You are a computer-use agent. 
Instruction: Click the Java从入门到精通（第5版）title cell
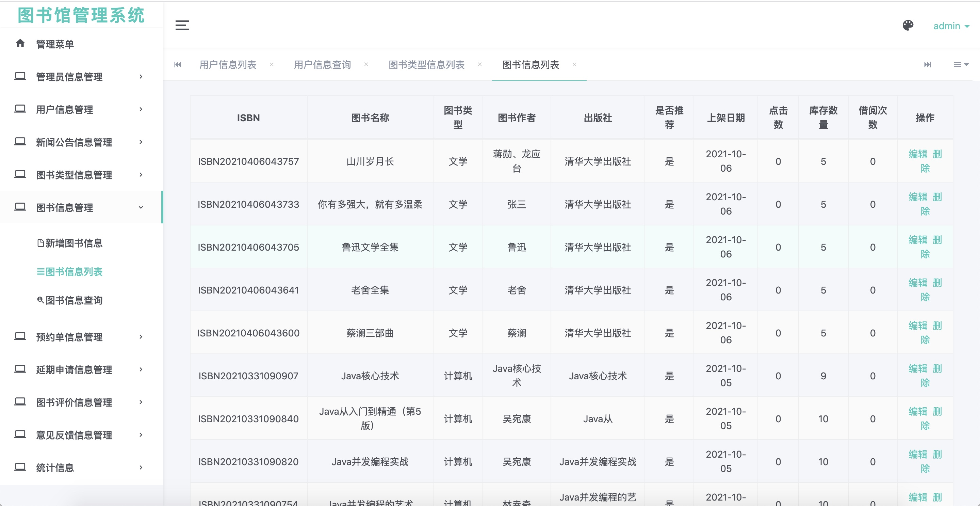[370, 418]
